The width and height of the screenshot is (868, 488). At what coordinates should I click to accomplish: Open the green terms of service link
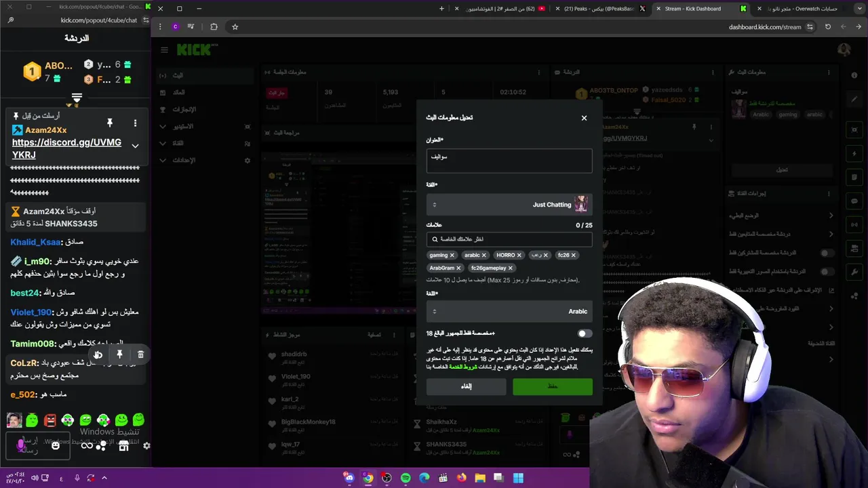(x=463, y=367)
